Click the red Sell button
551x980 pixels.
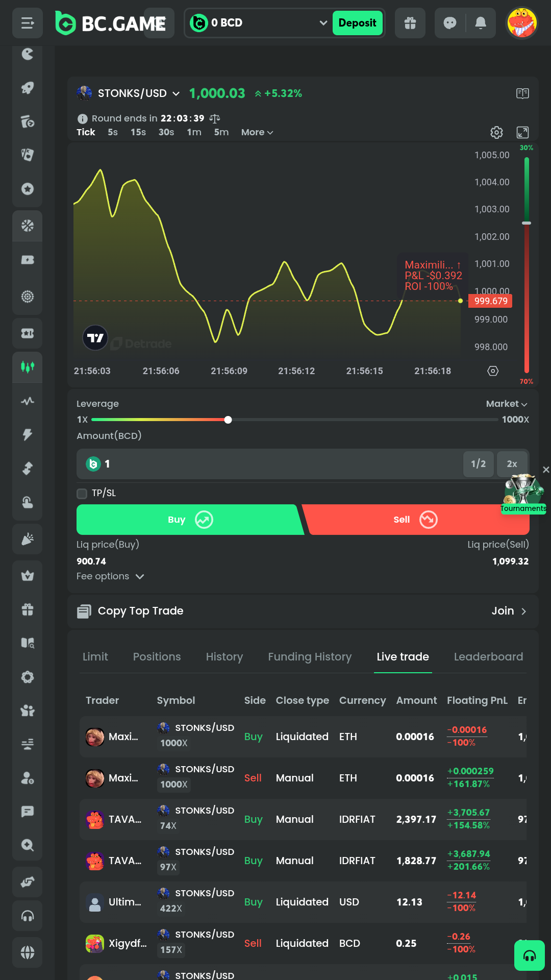pyautogui.click(x=416, y=520)
